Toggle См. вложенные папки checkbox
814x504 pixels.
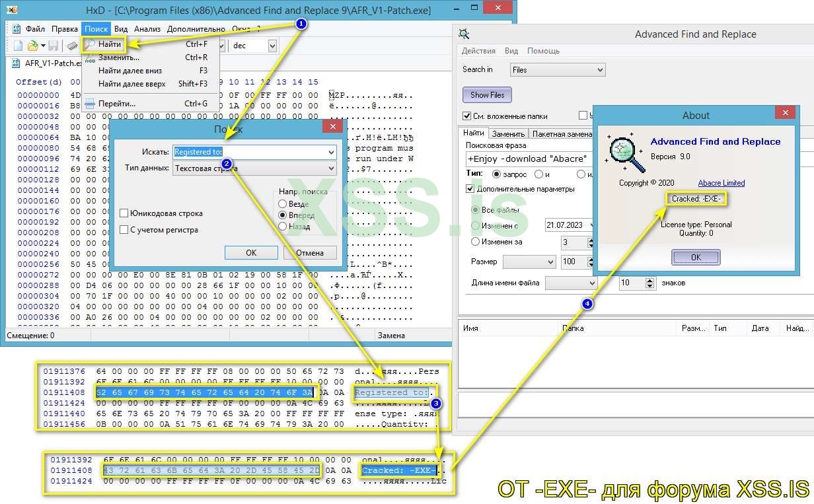click(x=467, y=116)
